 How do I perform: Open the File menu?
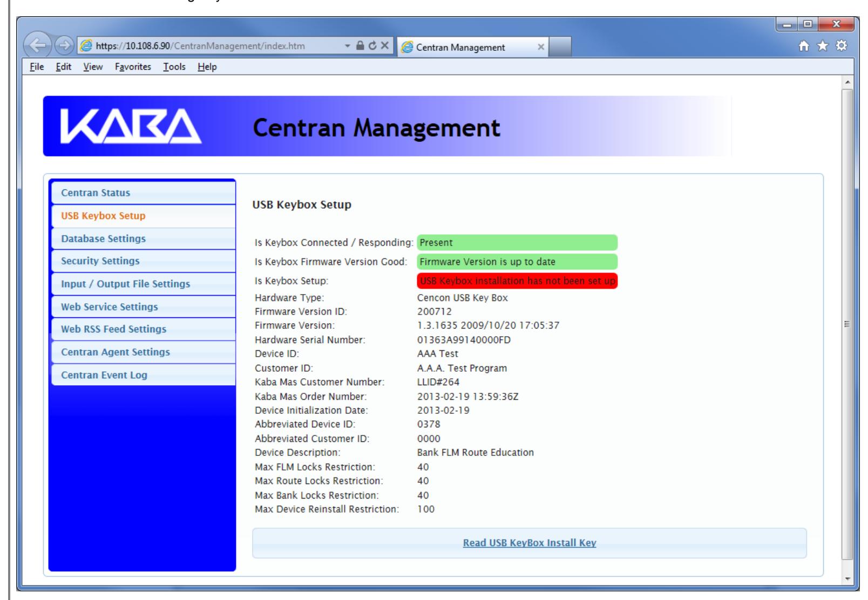click(37, 67)
